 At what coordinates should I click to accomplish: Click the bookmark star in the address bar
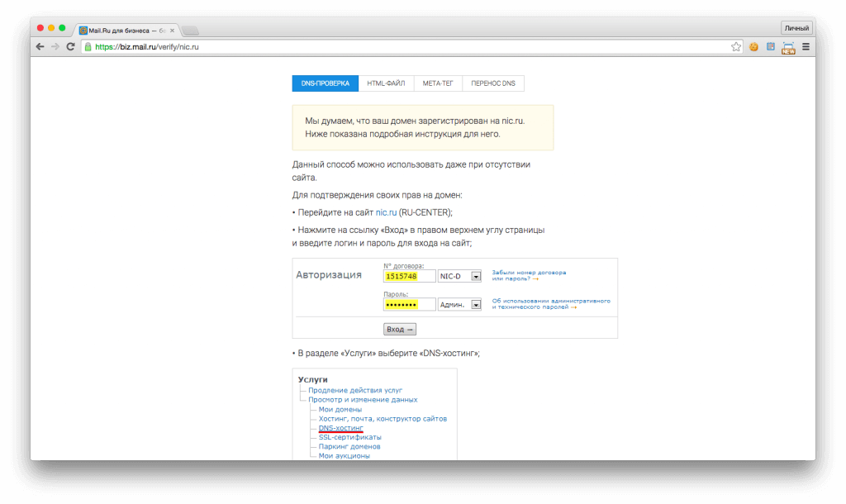[x=735, y=47]
